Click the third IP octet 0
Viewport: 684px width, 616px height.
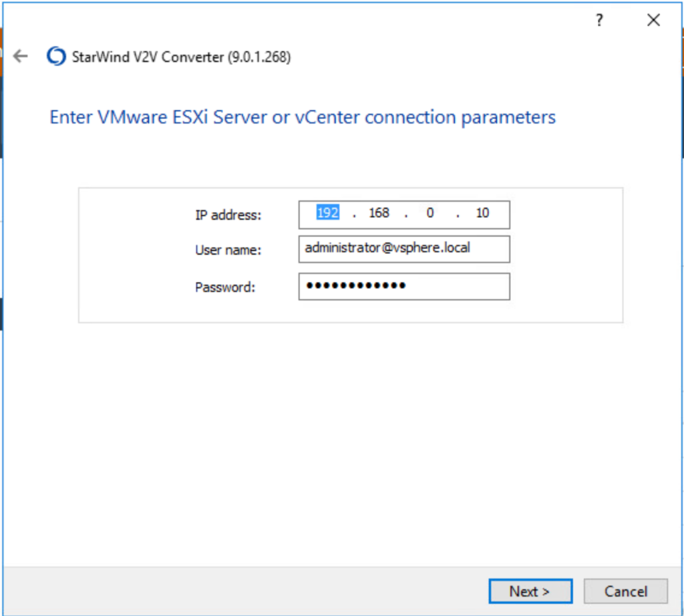[430, 213]
